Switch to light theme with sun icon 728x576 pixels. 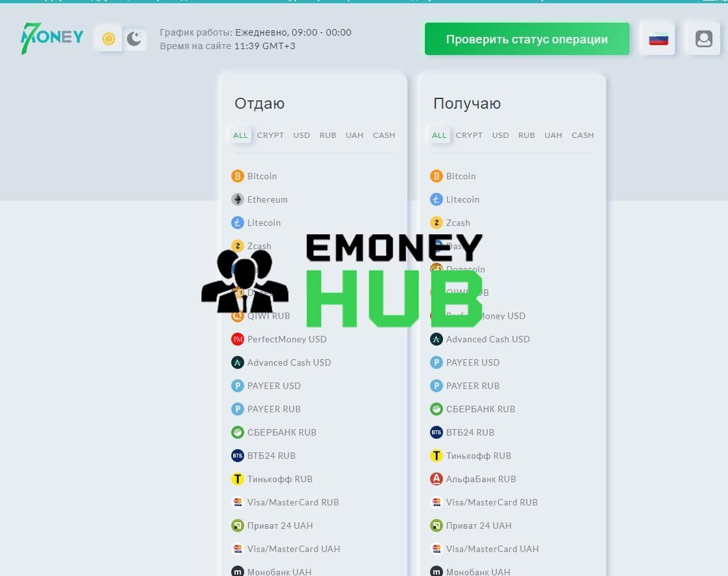(109, 38)
